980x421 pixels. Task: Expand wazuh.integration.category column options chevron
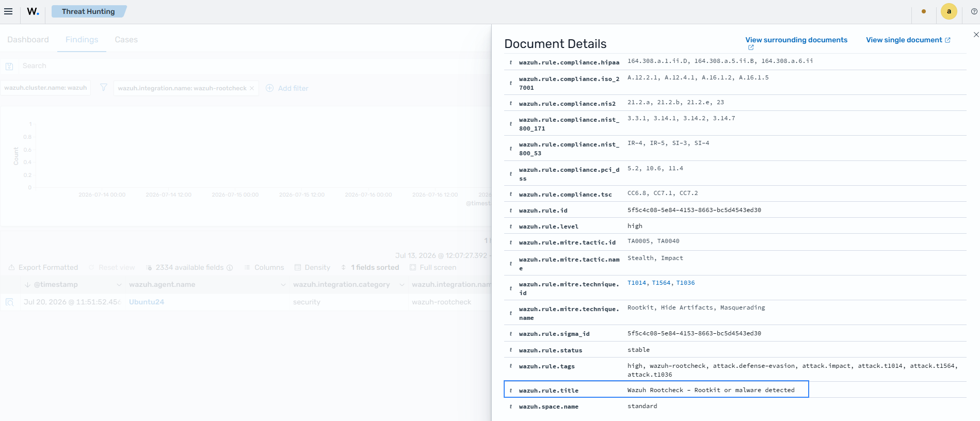[402, 285]
